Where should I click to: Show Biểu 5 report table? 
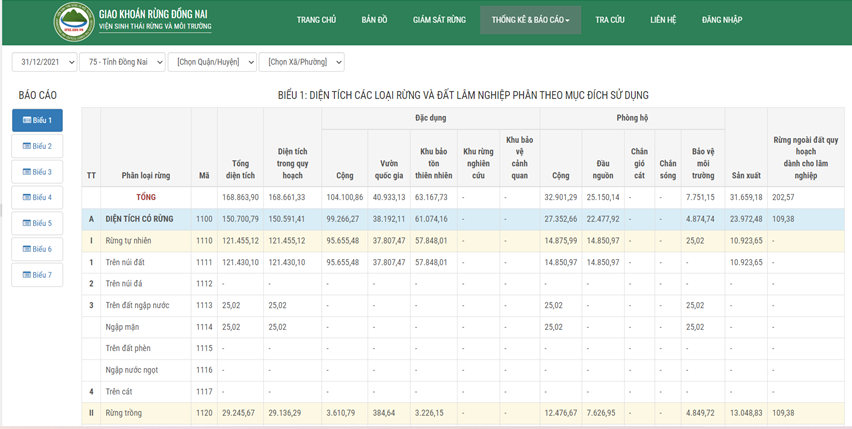coord(37,223)
